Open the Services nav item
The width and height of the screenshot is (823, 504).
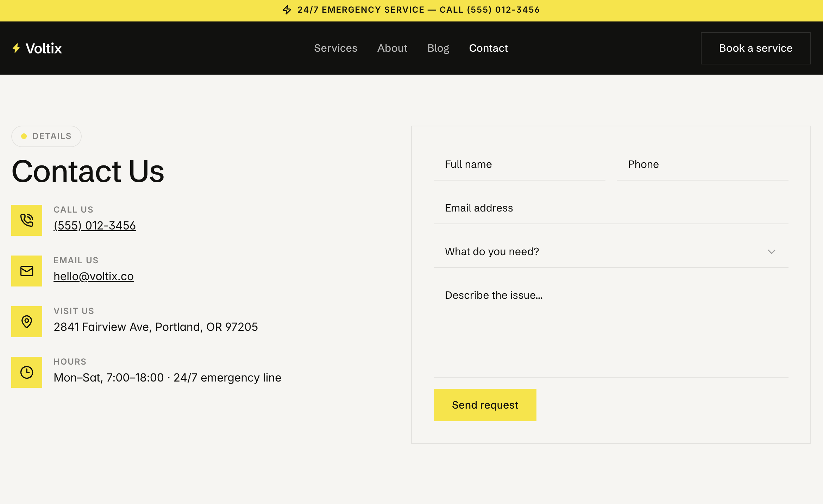[335, 48]
